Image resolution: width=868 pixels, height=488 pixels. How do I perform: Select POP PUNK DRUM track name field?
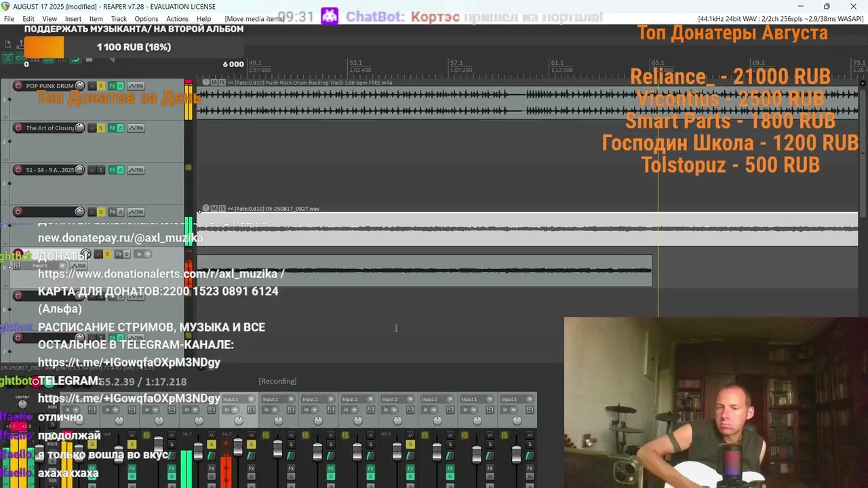(49, 86)
